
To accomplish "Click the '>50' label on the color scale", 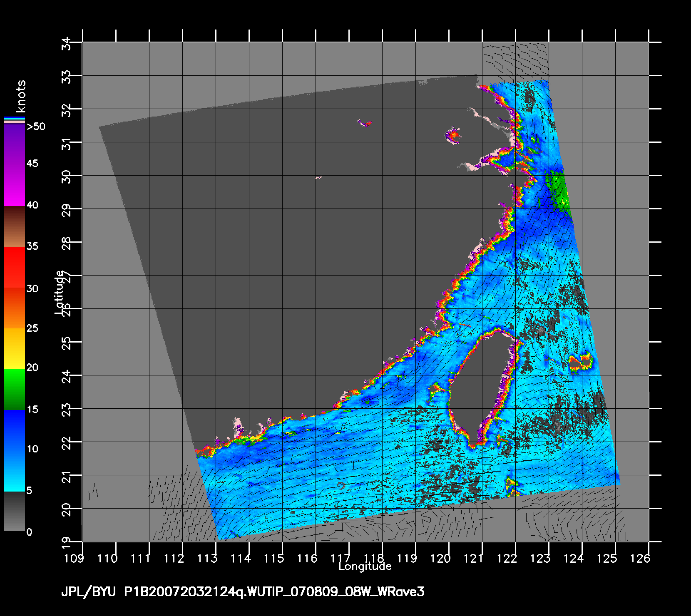I will [x=35, y=127].
